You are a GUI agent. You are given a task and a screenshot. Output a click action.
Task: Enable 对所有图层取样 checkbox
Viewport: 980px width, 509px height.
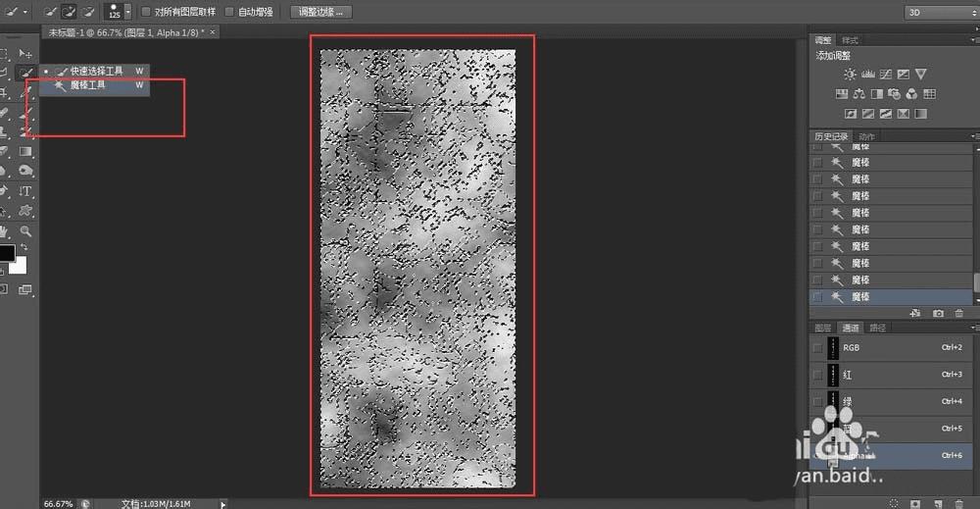click(x=146, y=11)
